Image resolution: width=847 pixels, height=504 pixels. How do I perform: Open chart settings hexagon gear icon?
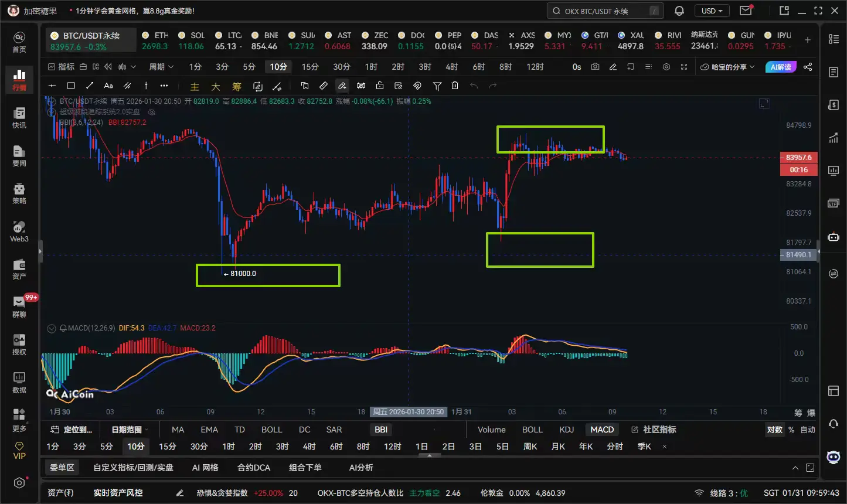(x=666, y=67)
